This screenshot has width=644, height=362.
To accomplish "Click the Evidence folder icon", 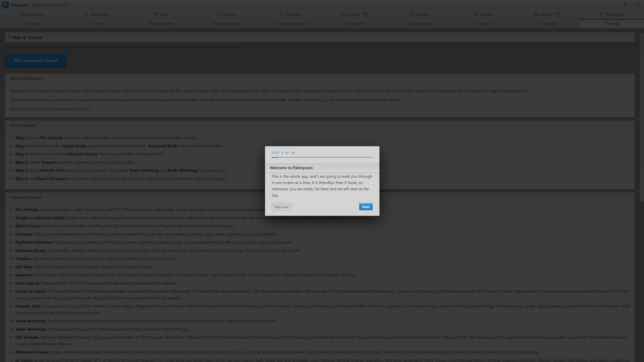I will coord(343,14).
